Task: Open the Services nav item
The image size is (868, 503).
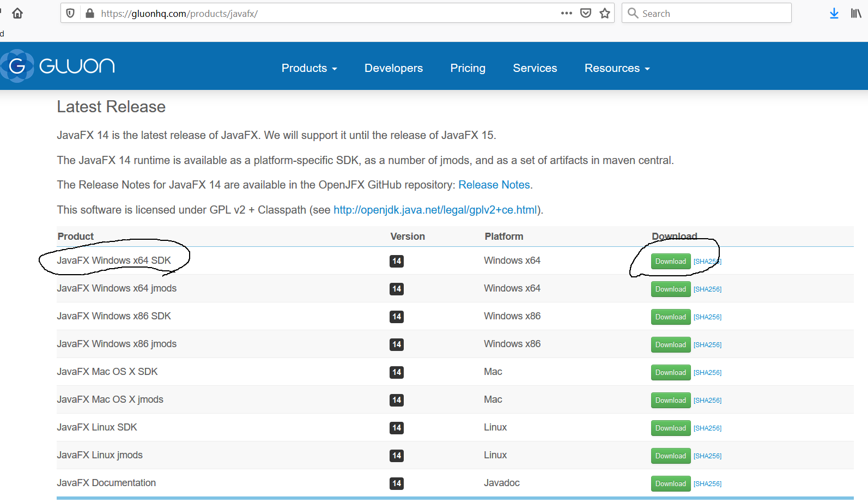Action: pos(535,68)
